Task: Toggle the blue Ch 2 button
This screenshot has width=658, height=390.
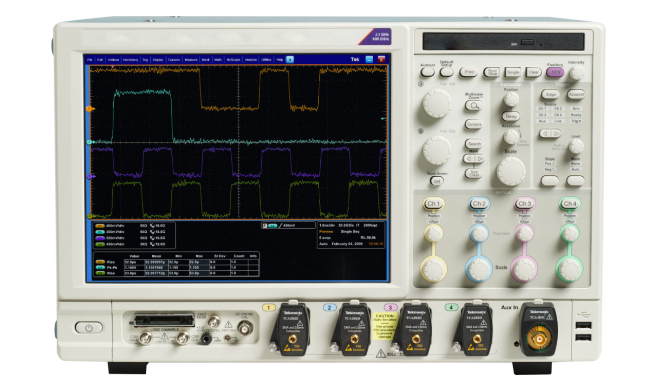Action: [x=479, y=204]
